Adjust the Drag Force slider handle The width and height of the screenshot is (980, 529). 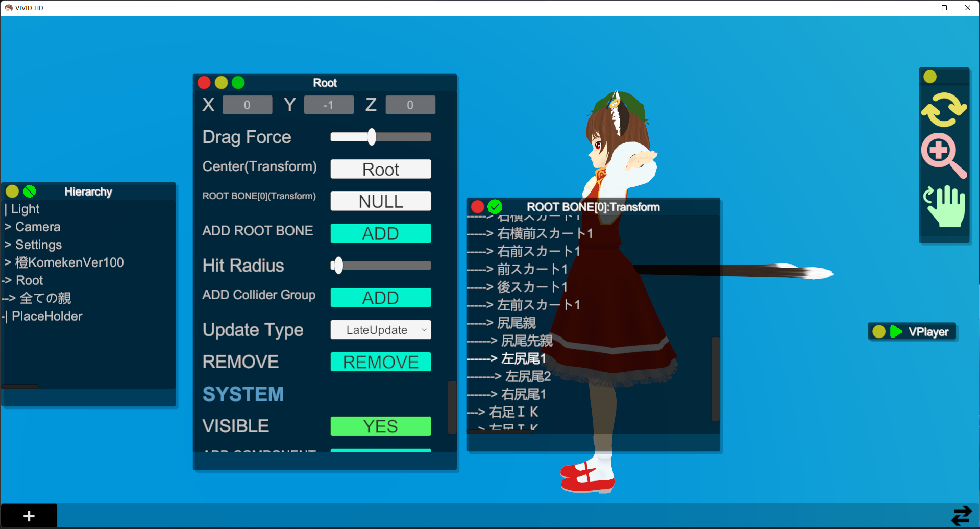(x=372, y=137)
